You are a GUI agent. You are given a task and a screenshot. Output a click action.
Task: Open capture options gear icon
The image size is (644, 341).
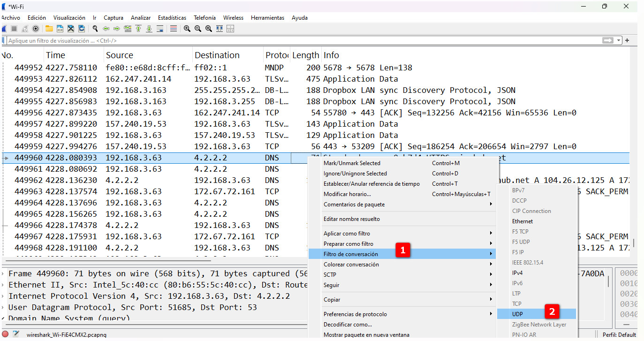[35, 29]
